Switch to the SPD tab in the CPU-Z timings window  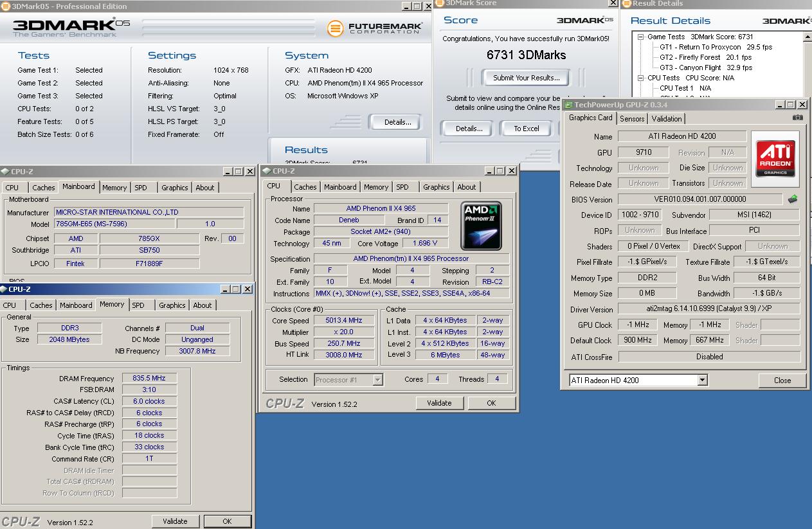138,305
